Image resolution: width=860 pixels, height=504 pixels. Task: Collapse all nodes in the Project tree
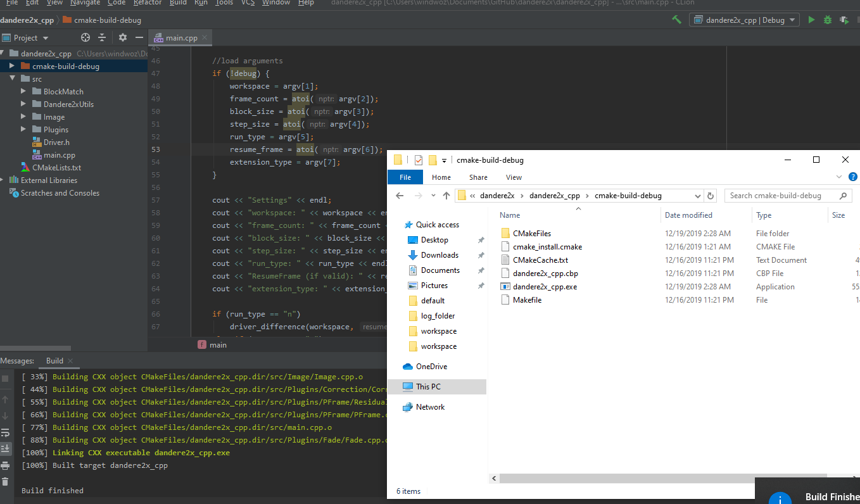(x=102, y=37)
